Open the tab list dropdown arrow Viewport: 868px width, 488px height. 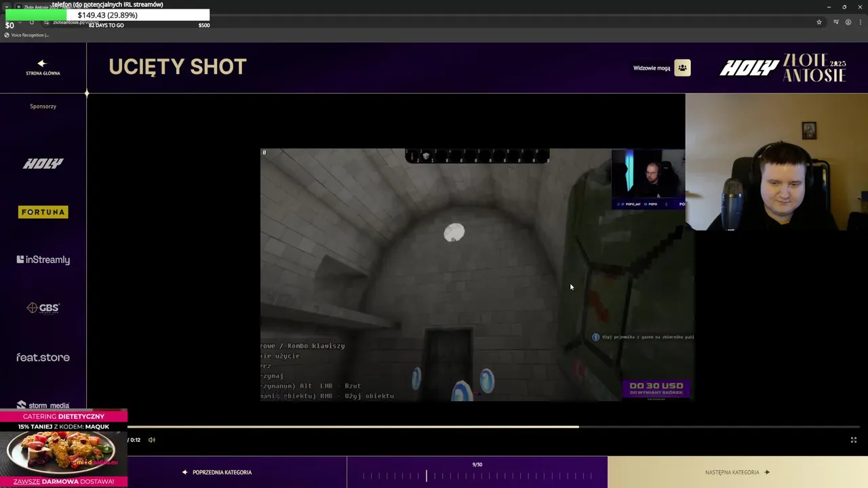7,7
